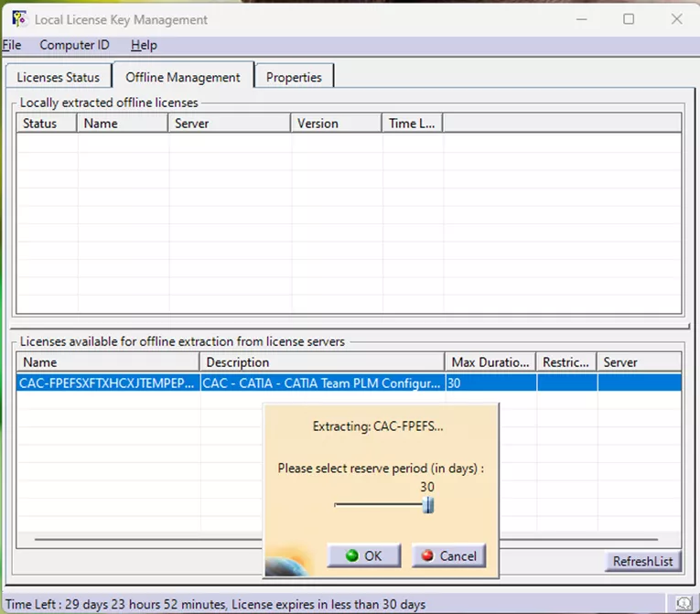This screenshot has width=700, height=614.
Task: Open the Help menu
Action: click(144, 45)
